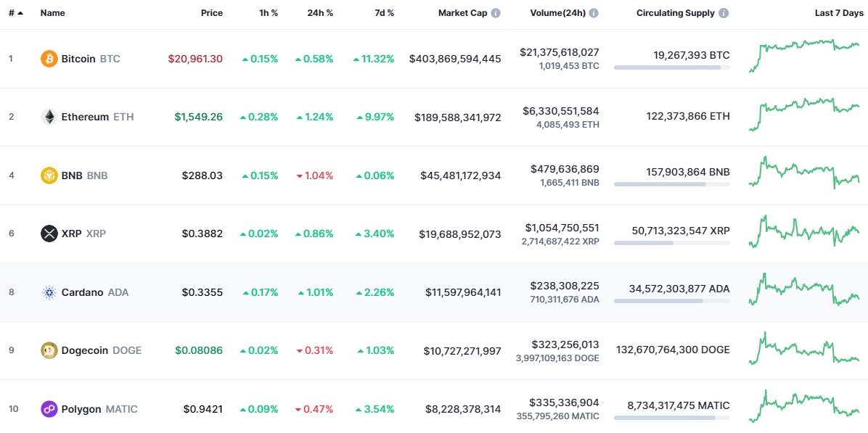Sort by the 1h % column header
This screenshot has width=868, height=433.
point(269,13)
